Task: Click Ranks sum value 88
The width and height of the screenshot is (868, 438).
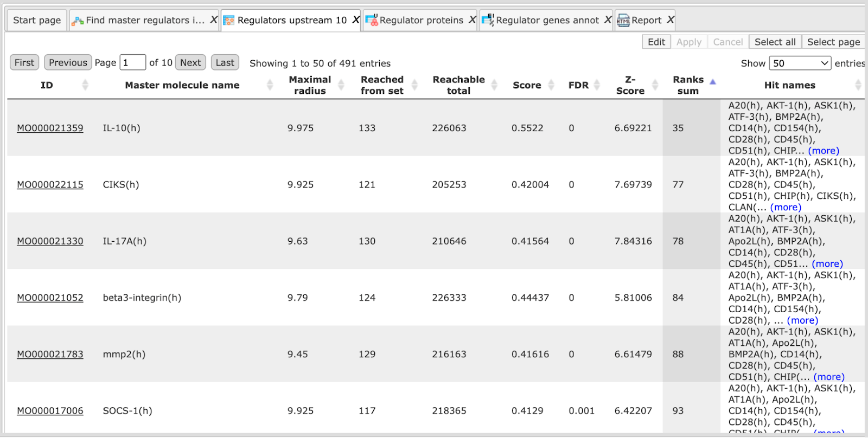Action: pyautogui.click(x=678, y=354)
